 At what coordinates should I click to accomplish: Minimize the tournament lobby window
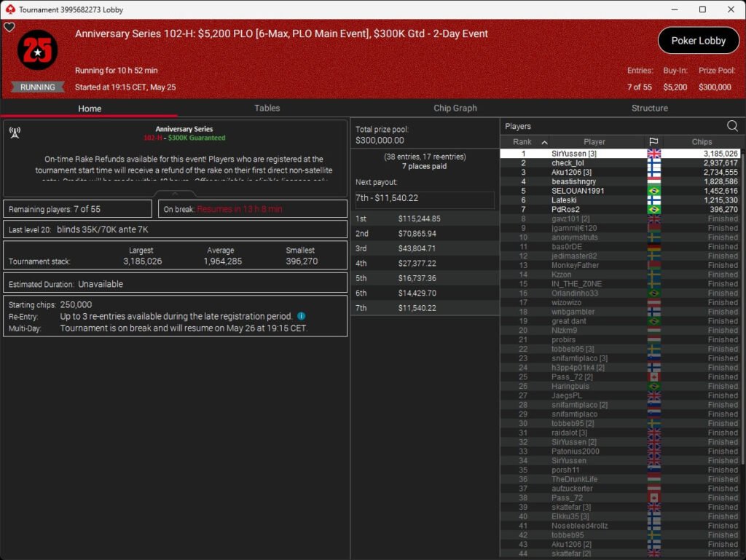click(x=674, y=9)
